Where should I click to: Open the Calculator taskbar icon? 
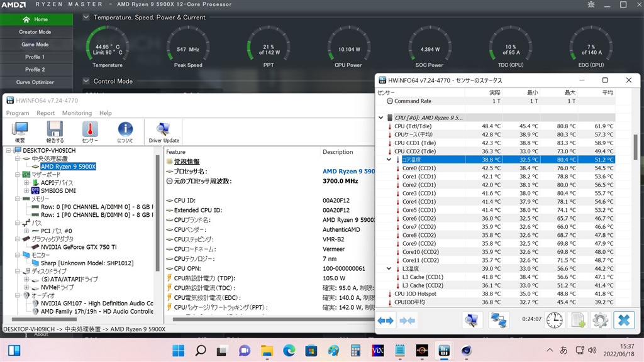(x=356, y=351)
